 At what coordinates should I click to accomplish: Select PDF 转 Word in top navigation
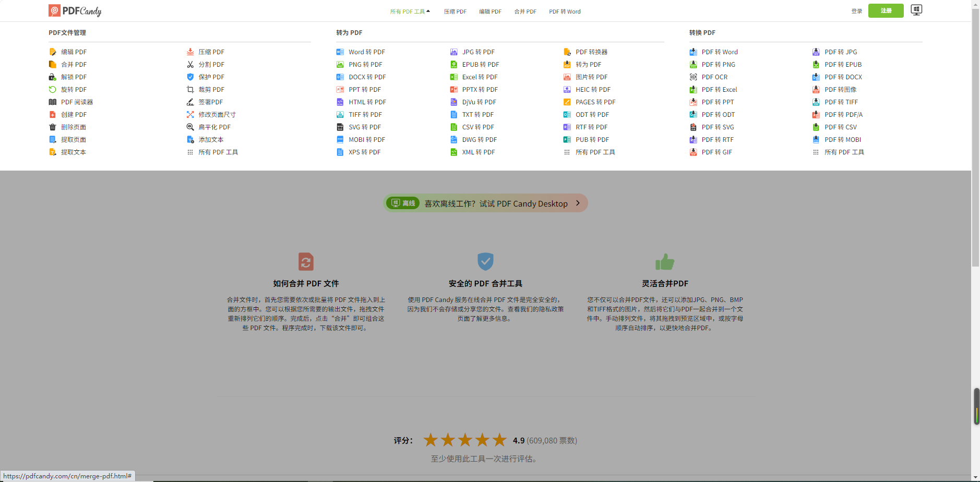click(x=565, y=11)
